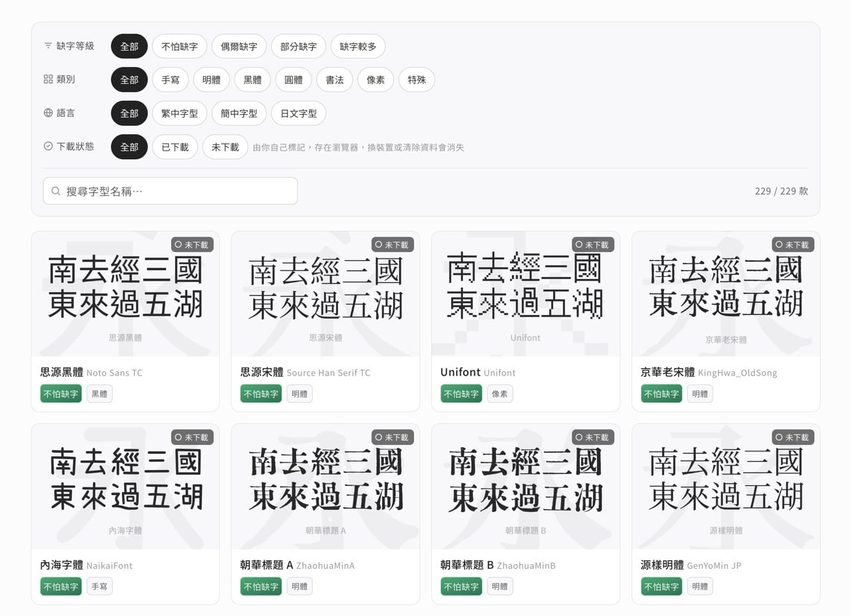Click the magnifier icon in search box
This screenshot has width=850, height=616.
tap(56, 191)
